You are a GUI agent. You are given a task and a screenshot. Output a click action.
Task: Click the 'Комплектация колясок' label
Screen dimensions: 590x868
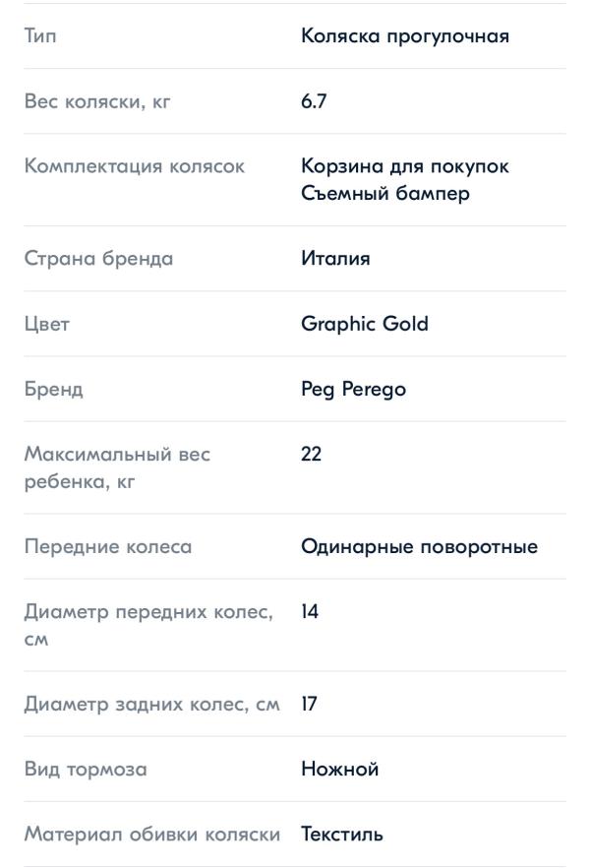coord(135,166)
